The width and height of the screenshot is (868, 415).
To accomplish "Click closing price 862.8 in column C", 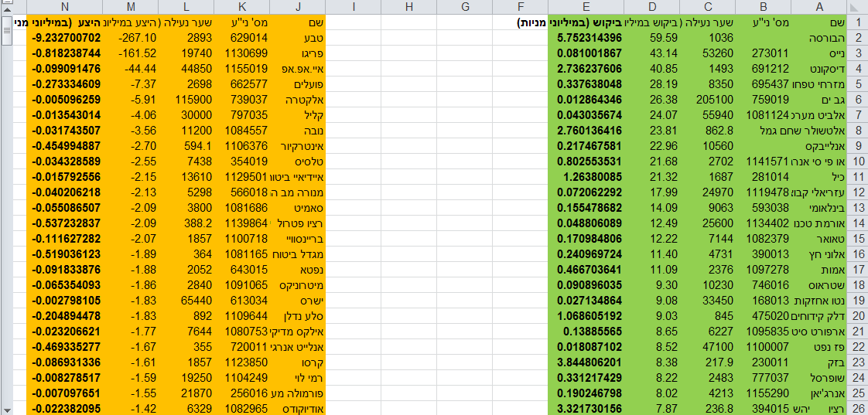I will (708, 131).
